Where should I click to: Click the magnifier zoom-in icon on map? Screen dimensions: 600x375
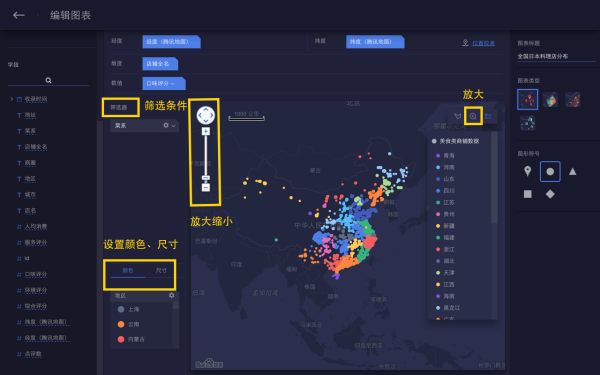[473, 116]
